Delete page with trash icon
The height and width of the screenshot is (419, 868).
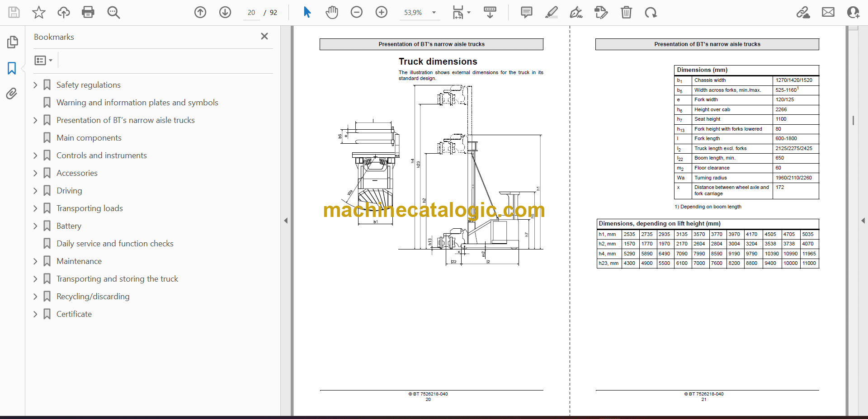point(626,12)
